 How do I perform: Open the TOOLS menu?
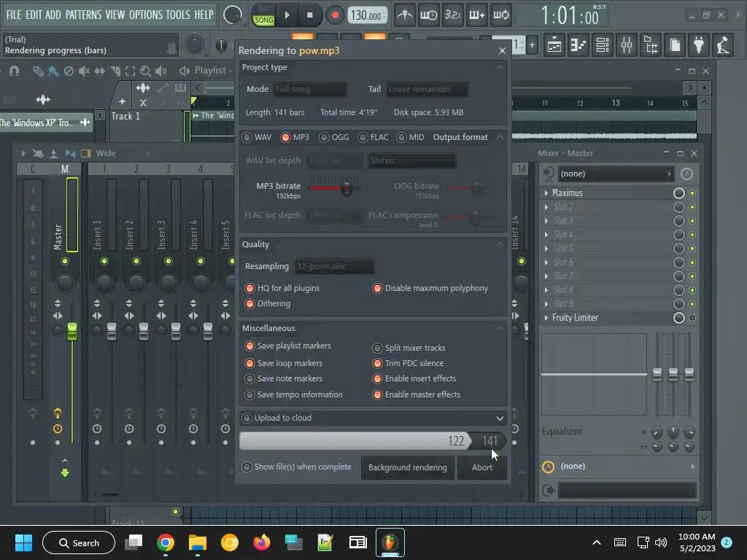[178, 15]
